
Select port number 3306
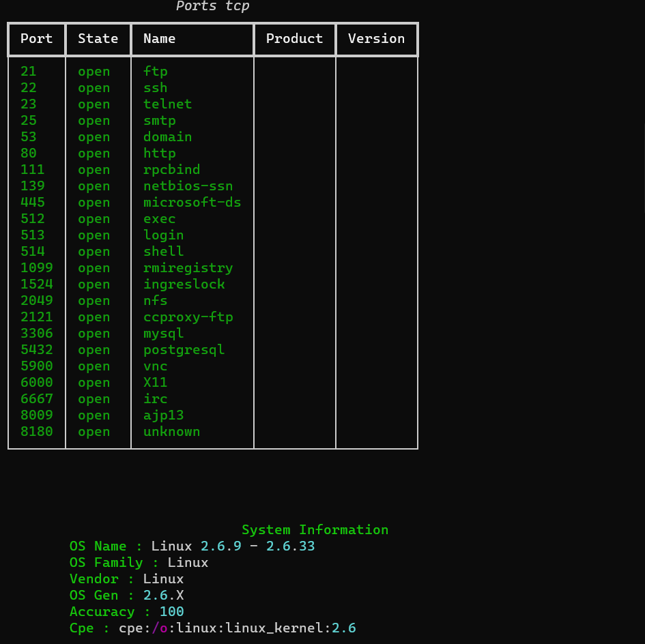click(x=37, y=334)
